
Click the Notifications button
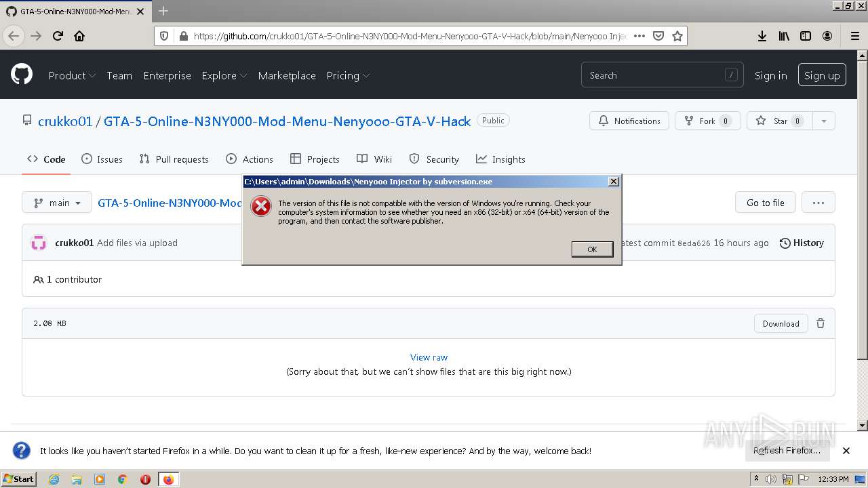(629, 121)
